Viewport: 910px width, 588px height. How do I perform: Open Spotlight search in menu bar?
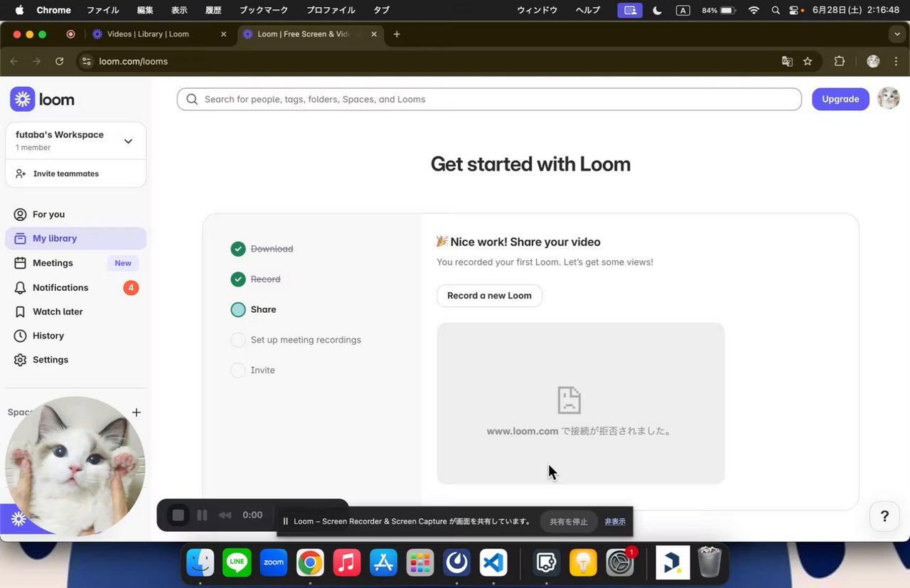(x=776, y=10)
